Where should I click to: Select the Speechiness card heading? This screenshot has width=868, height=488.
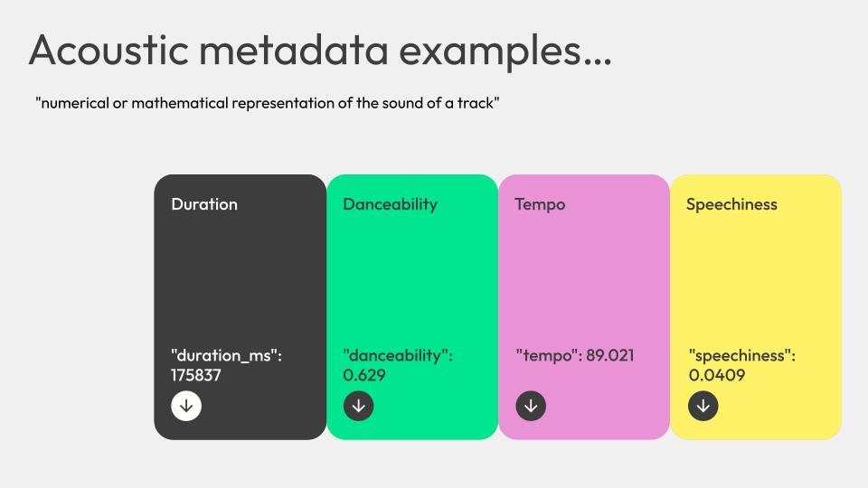click(x=731, y=204)
